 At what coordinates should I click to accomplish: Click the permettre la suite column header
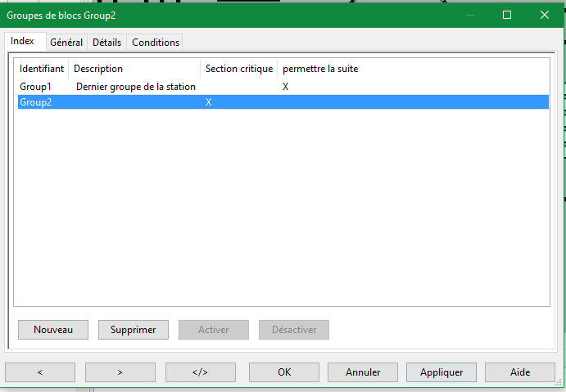(x=320, y=69)
